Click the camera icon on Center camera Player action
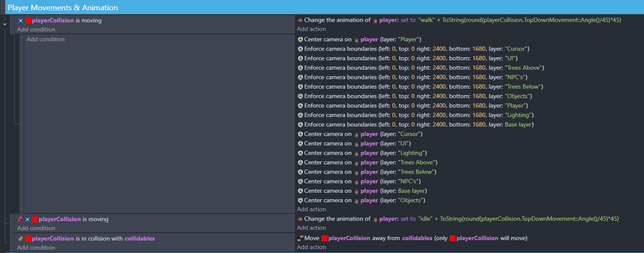Viewport: 644px width, 253px height. point(300,39)
